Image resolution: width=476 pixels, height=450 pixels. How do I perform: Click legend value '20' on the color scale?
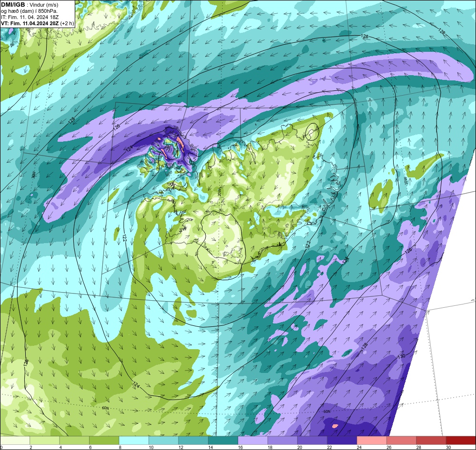click(299, 447)
